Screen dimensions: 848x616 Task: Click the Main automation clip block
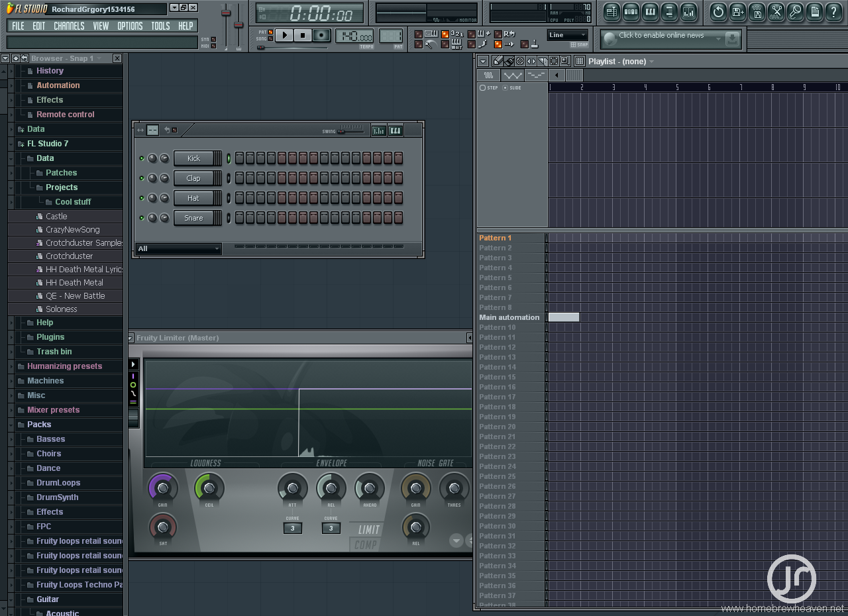tap(564, 317)
